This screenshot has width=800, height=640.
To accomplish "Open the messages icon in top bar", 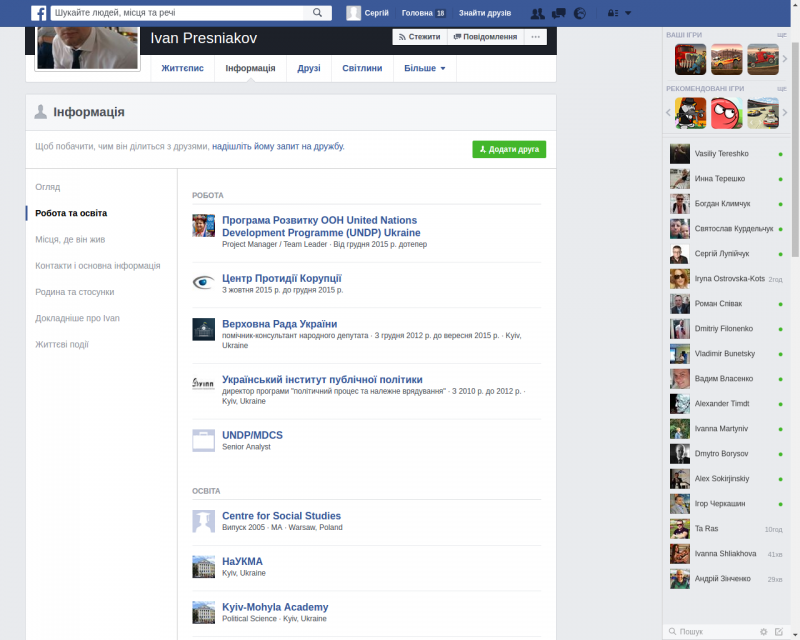I will 558,13.
